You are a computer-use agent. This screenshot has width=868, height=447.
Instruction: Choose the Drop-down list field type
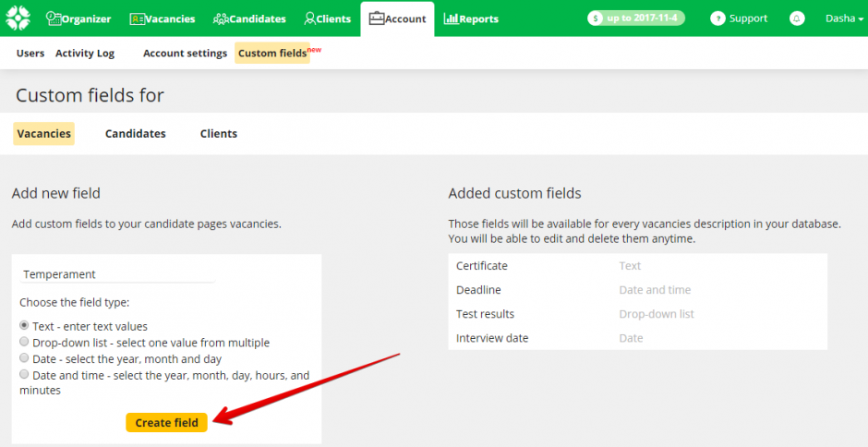click(x=25, y=343)
